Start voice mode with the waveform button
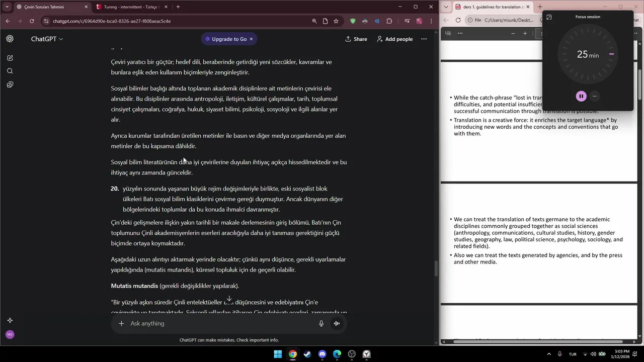 click(x=337, y=323)
